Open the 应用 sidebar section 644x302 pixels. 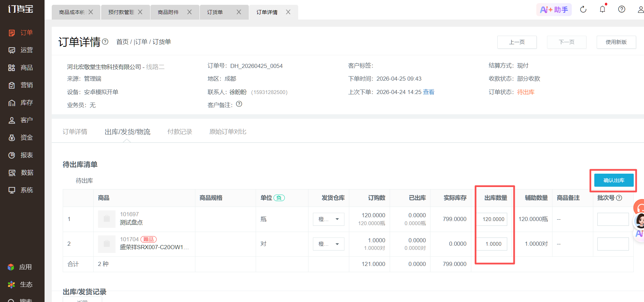(20, 267)
